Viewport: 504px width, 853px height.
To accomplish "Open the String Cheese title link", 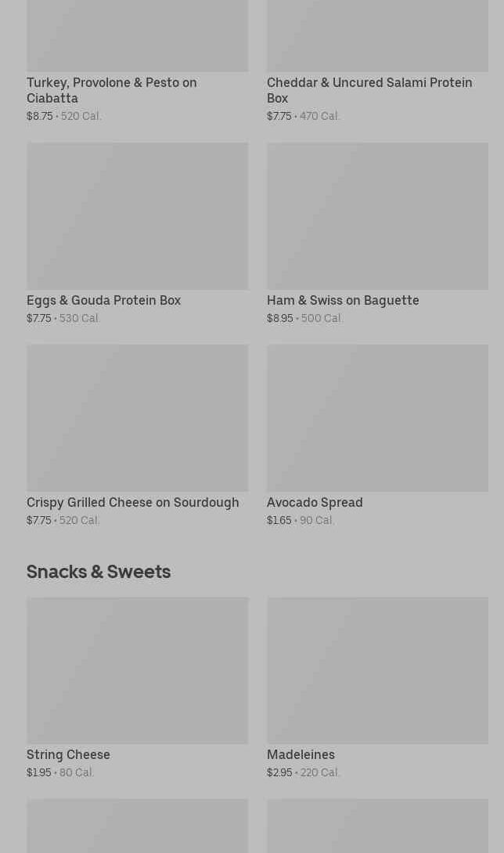I will pyautogui.click(x=68, y=754).
